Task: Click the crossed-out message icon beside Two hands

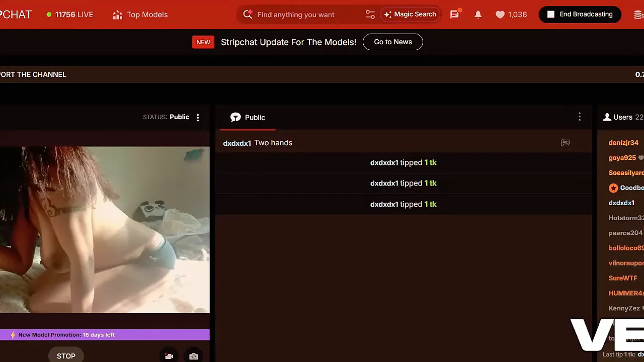Action: [x=566, y=143]
